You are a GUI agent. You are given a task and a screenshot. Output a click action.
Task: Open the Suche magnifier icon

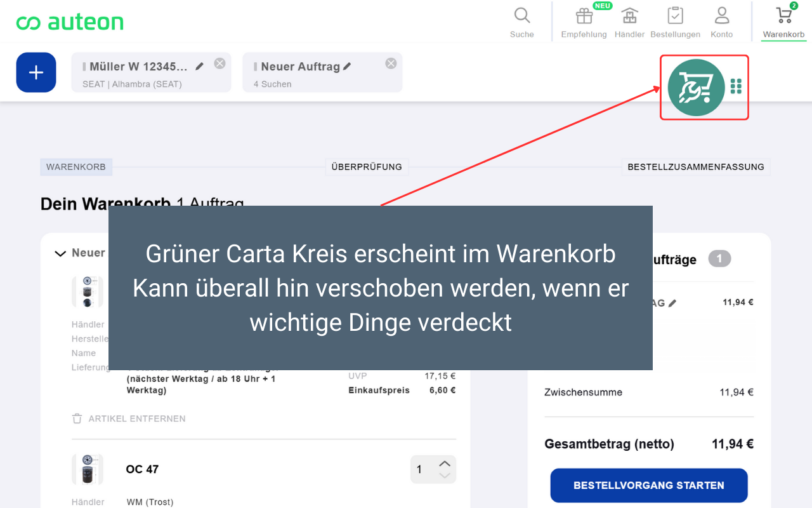(x=521, y=16)
